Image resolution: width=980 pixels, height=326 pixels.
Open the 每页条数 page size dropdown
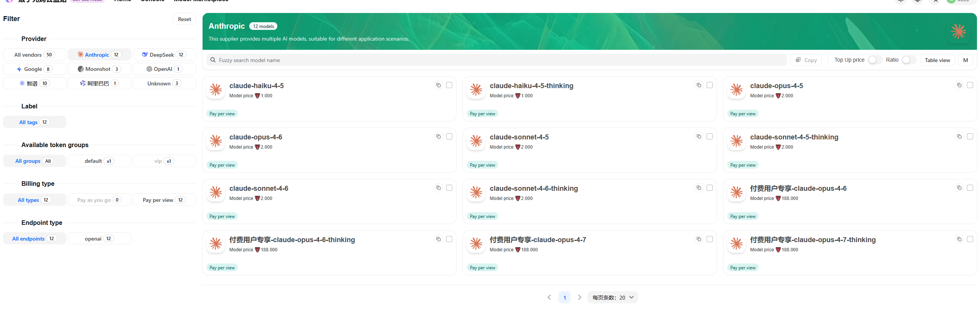pos(612,298)
